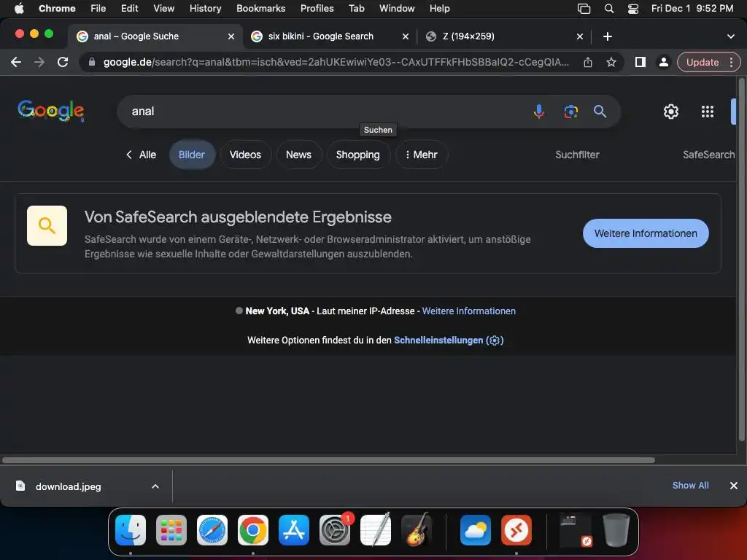The image size is (747, 560).
Task: Open the Chrome profile icon
Action: point(663,63)
